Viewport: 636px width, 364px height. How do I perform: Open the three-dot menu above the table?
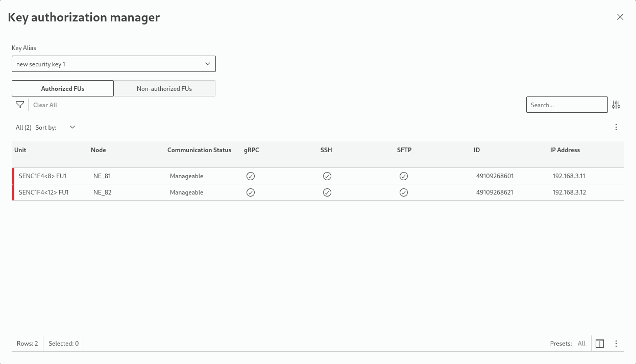coord(616,127)
